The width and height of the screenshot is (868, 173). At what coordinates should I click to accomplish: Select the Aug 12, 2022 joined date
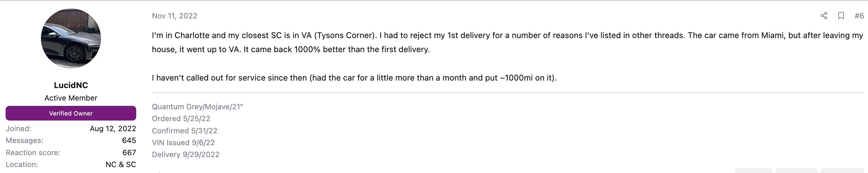tap(113, 129)
